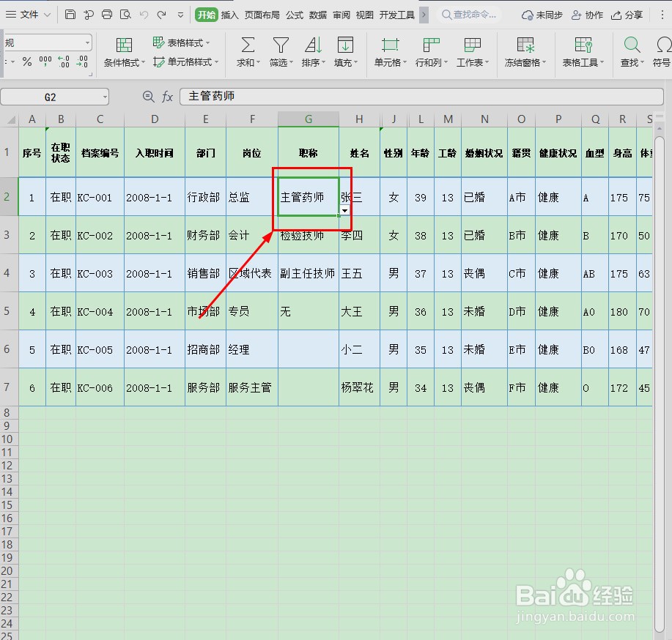This screenshot has width=672, height=640.
Task: Select column G header
Action: tap(308, 119)
